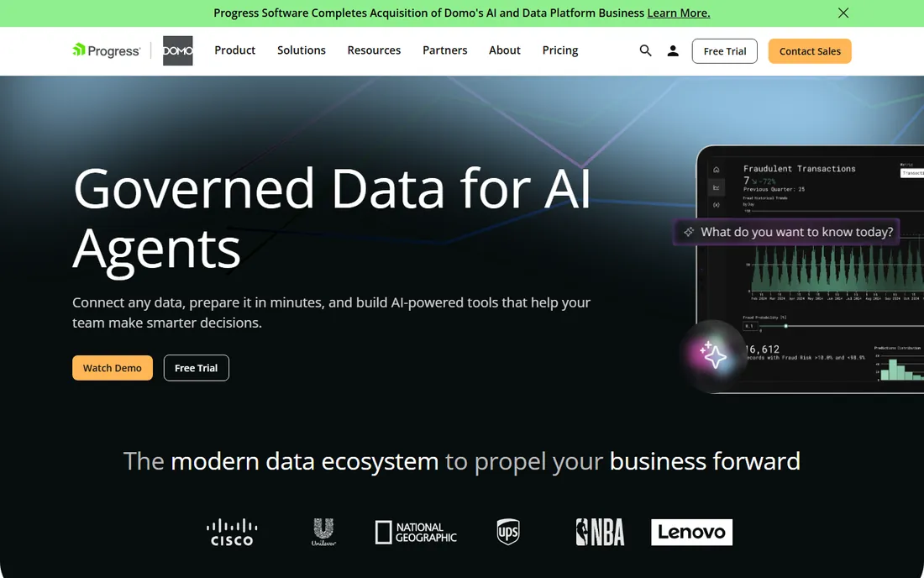Click the home icon in dashboard sidebar

point(716,170)
